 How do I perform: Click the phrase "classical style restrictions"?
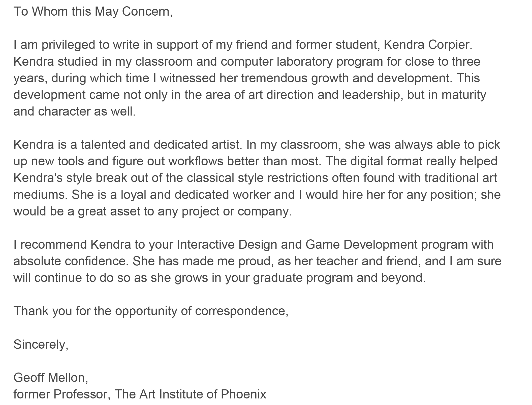tap(257, 178)
